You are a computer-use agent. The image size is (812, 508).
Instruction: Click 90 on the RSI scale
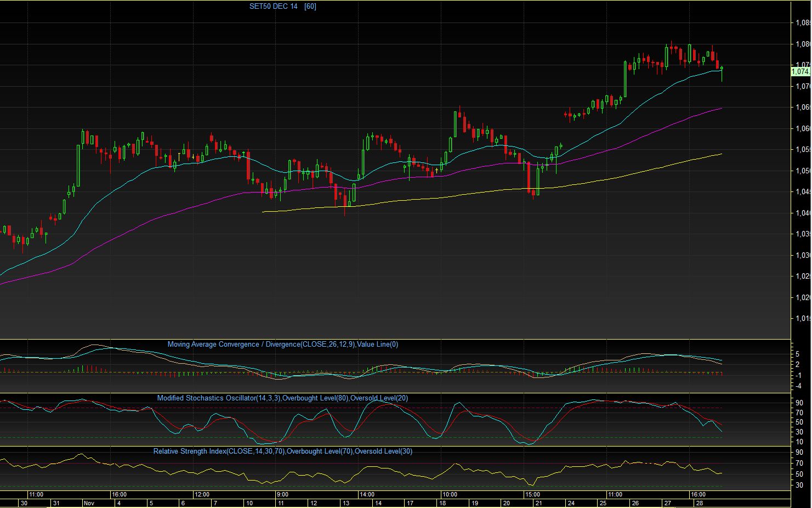[799, 453]
